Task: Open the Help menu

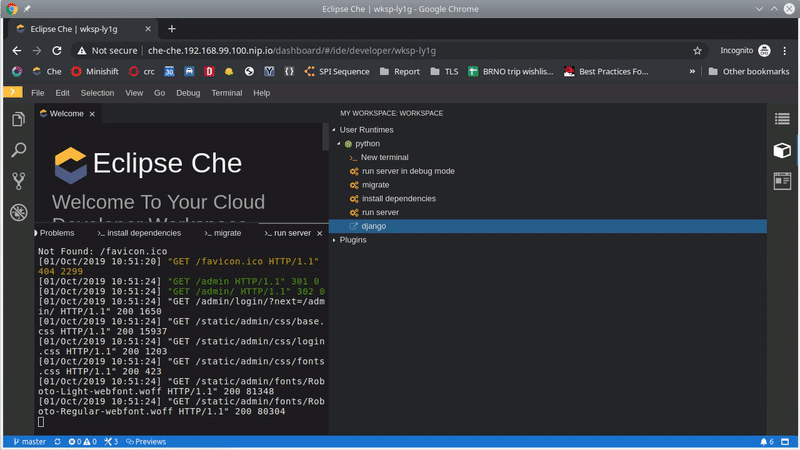Action: click(262, 93)
